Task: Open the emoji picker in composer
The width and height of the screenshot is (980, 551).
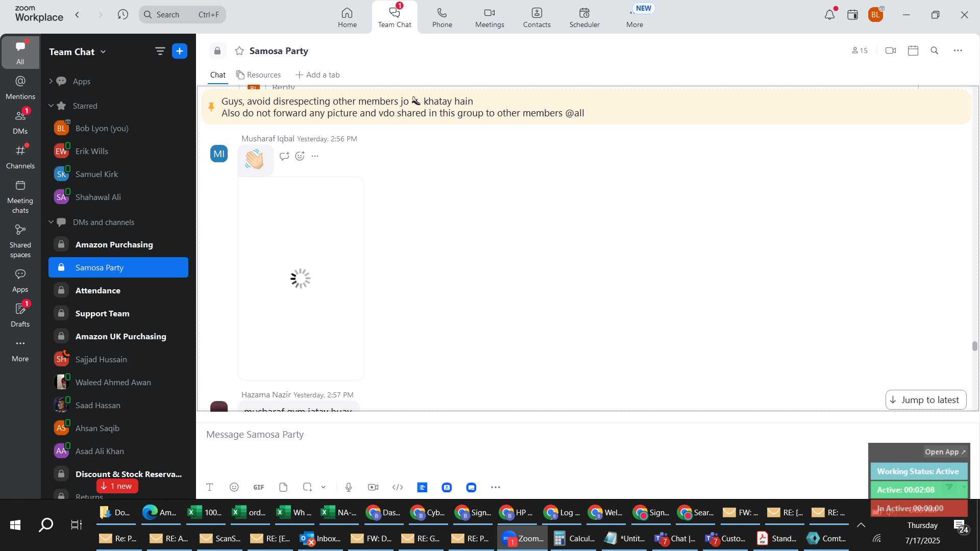Action: (x=234, y=487)
